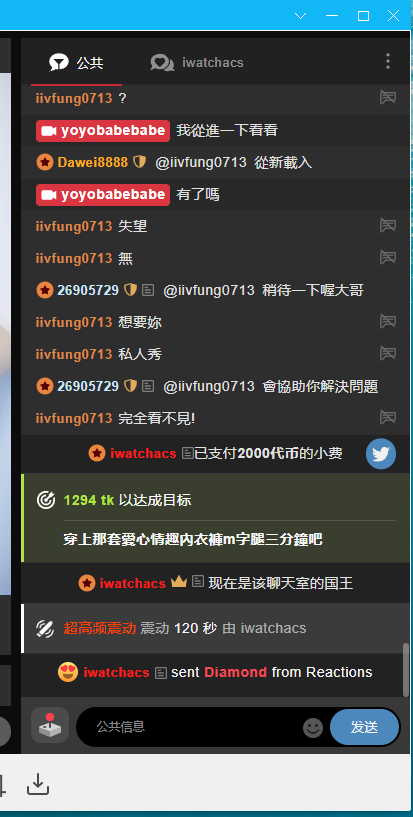Mute icon beside the 失望 message
Image resolution: width=413 pixels, height=817 pixels.
tap(387, 226)
